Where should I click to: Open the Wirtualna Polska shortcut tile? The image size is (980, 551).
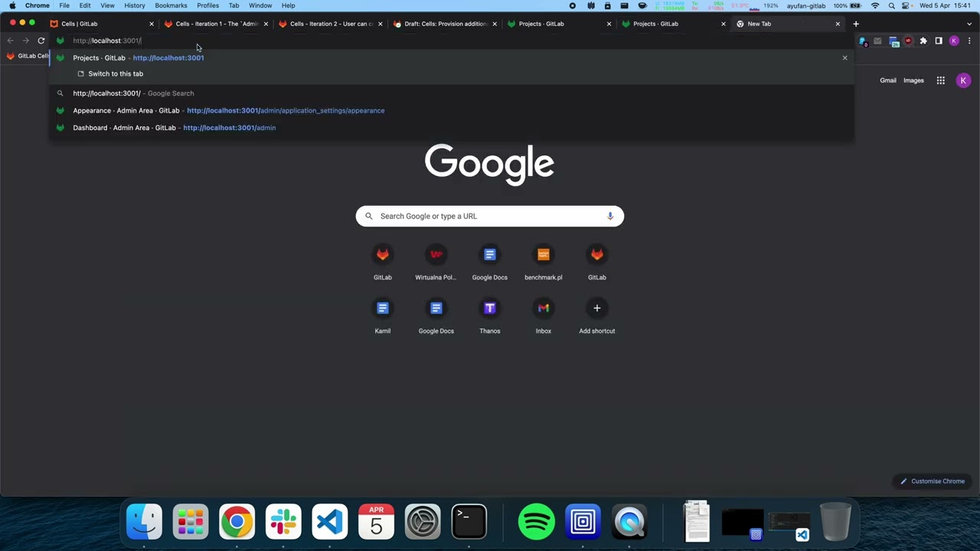[x=436, y=262]
